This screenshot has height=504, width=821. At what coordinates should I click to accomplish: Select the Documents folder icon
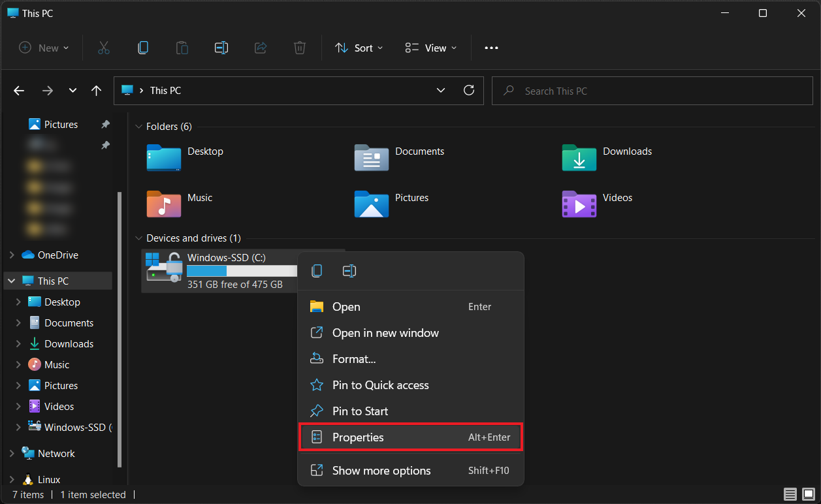tap(372, 157)
